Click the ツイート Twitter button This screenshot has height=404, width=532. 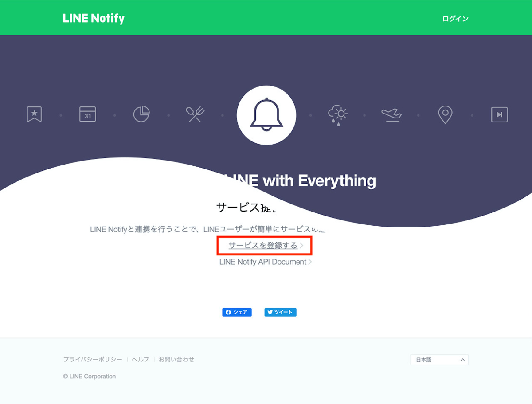281,312
